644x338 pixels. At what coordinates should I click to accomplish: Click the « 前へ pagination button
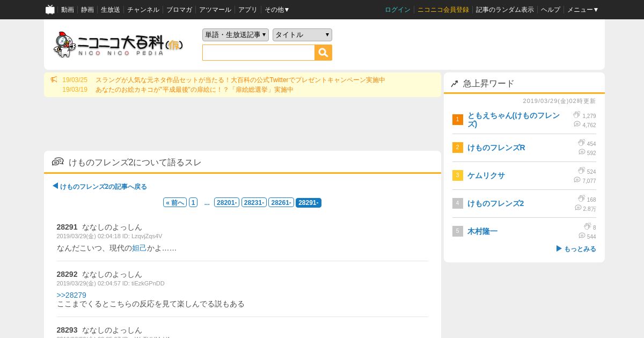point(175,203)
